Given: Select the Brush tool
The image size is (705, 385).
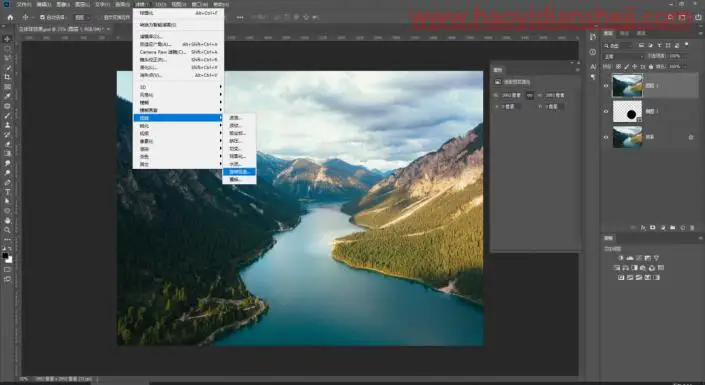Looking at the screenshot, I should (x=7, y=115).
